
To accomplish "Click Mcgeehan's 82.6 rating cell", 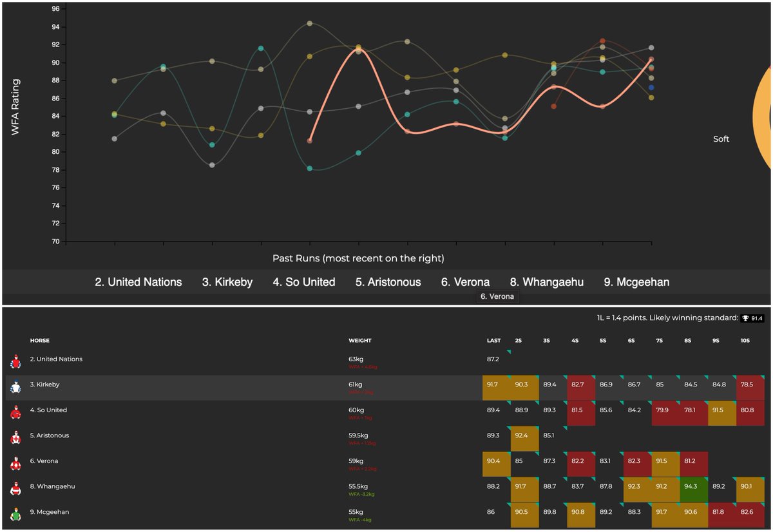I will (750, 515).
